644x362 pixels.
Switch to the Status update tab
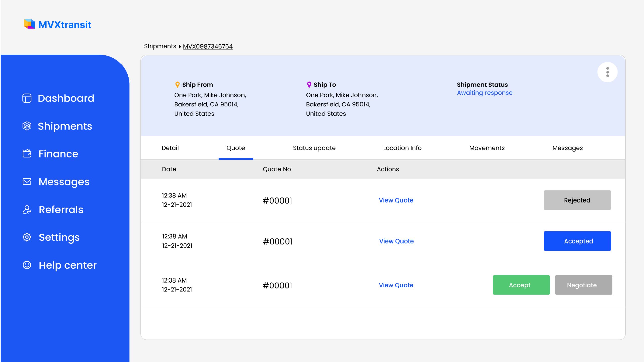point(314,148)
